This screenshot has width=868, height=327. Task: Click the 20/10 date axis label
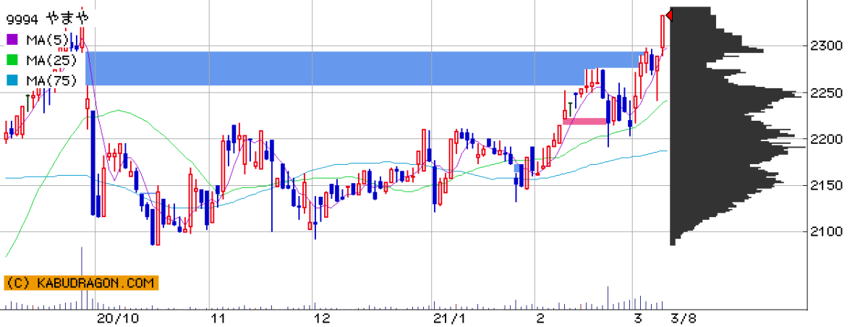(x=117, y=319)
